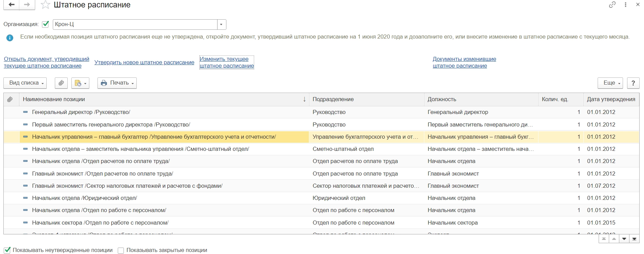Uncheck the Организация filter checkbox
The width and height of the screenshot is (644, 254).
[45, 24]
